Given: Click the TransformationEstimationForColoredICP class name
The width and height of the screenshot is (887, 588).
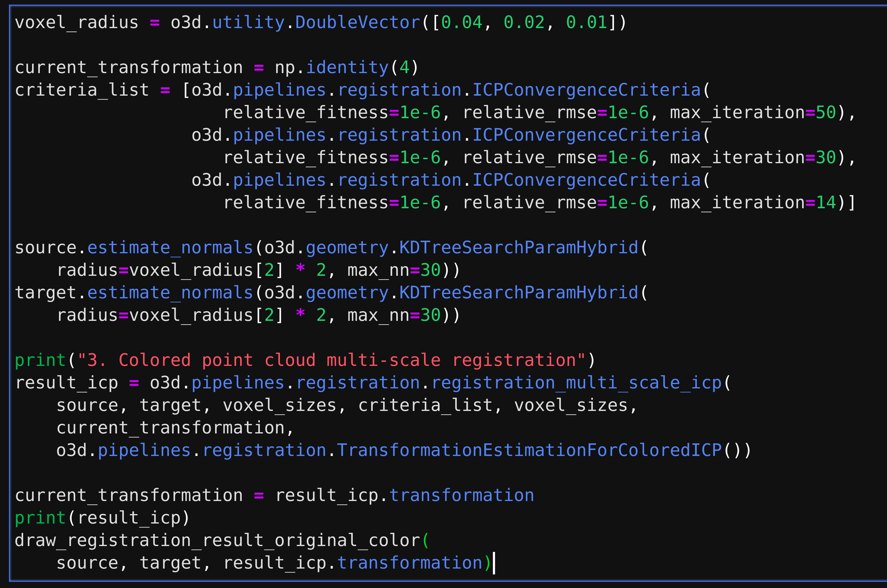Looking at the screenshot, I should tap(529, 450).
